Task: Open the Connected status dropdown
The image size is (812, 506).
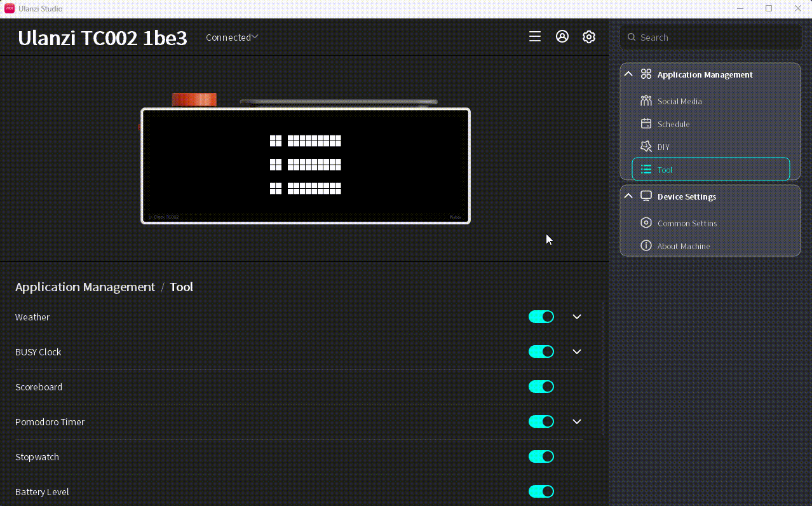Action: 232,38
